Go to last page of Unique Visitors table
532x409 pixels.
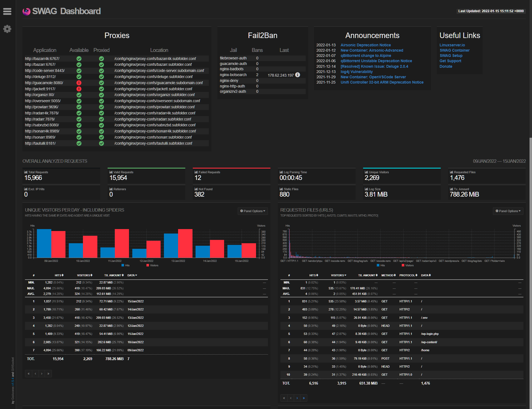[48, 374]
